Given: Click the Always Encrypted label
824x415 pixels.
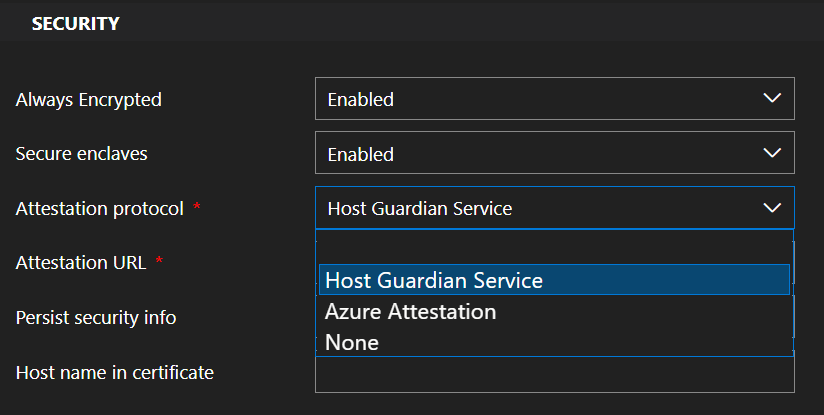Looking at the screenshot, I should (x=89, y=99).
